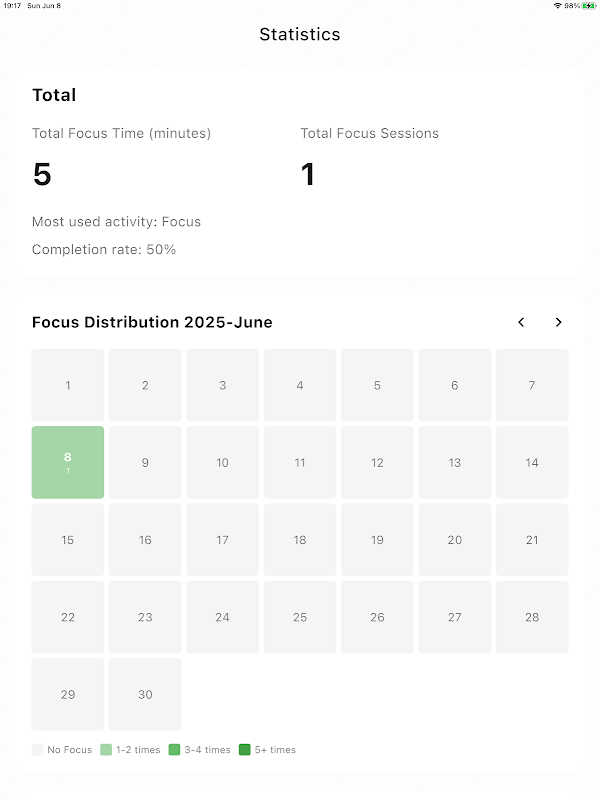Choose day 30 in the calendar
The image size is (600, 800).
tap(145, 694)
